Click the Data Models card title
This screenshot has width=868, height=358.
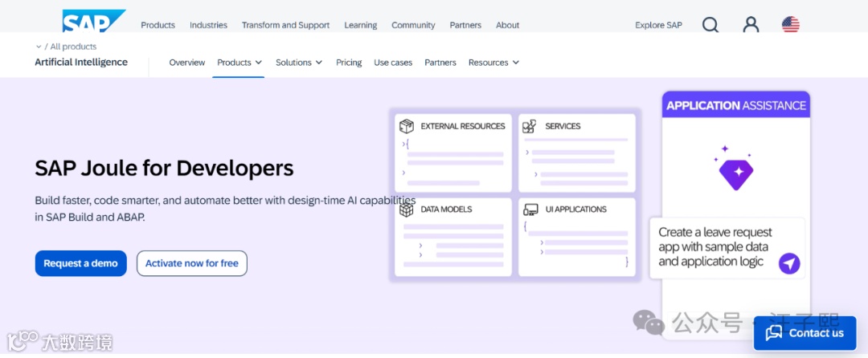coord(446,210)
